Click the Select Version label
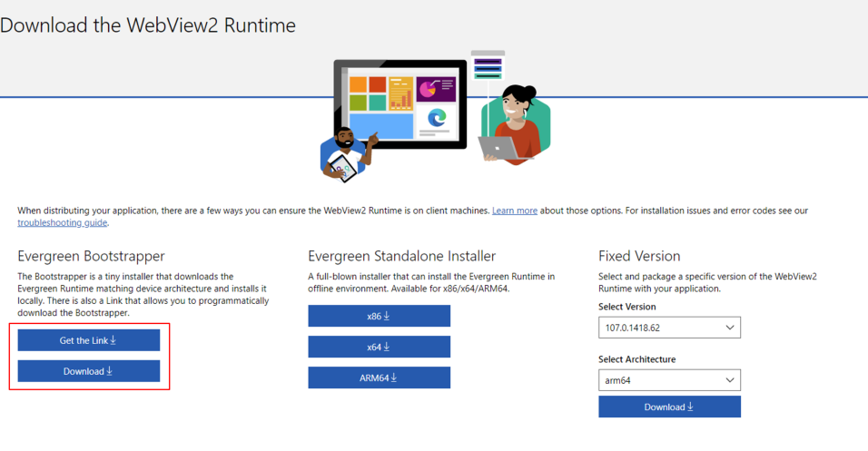 pyautogui.click(x=627, y=307)
